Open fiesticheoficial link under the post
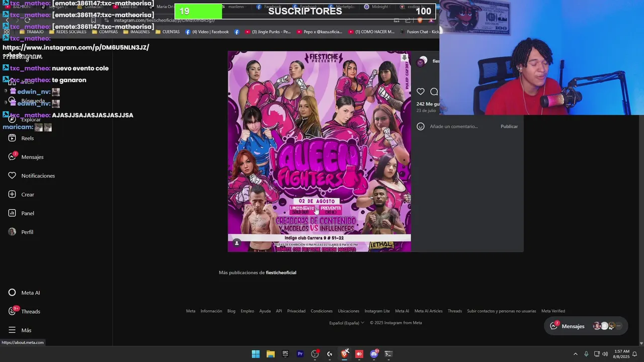Screen dimensions: 644x362 (281, 273)
